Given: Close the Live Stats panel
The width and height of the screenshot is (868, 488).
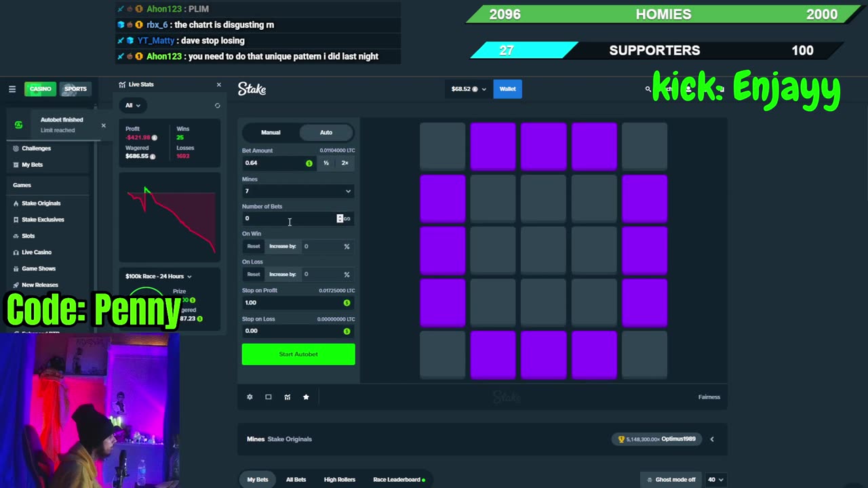Looking at the screenshot, I should 218,85.
